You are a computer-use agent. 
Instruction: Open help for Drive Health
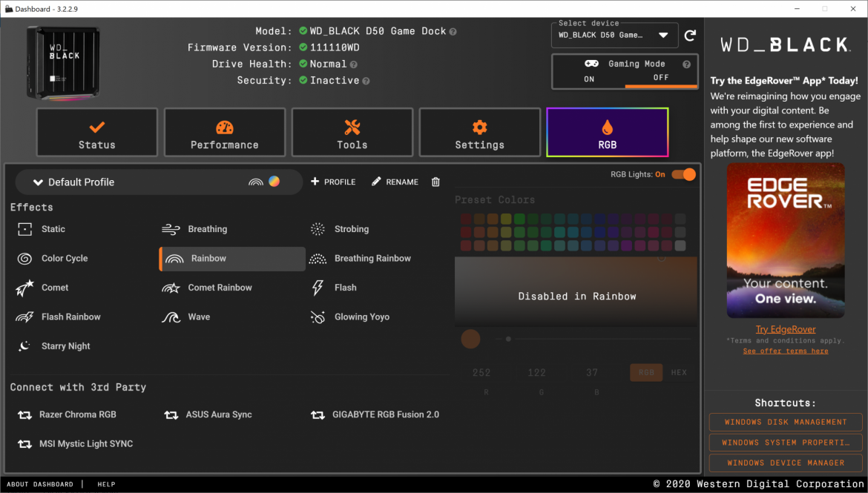point(354,64)
